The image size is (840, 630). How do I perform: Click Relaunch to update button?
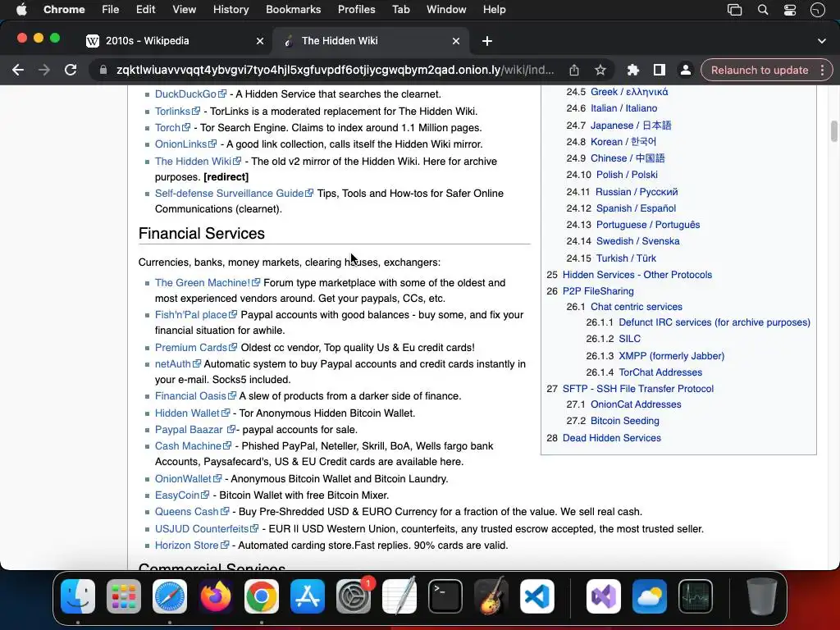tap(759, 71)
